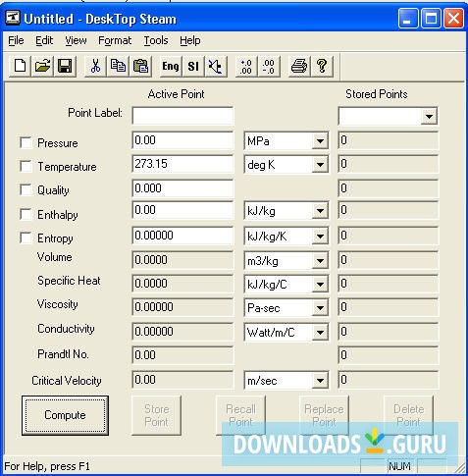Click the Quality value field showing 0.000
This screenshot has width=468, height=476.
pos(182,188)
